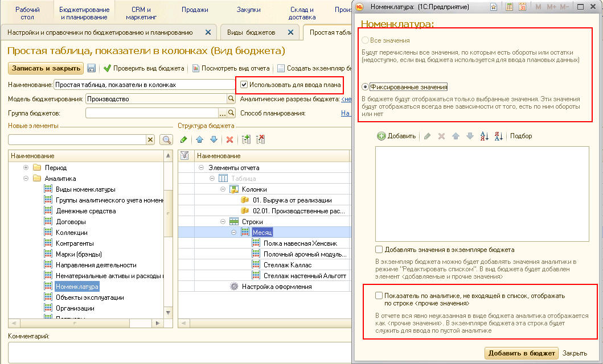
Task: Click the edit pencil icon in Номенклатура dialog
Action: pyautogui.click(x=427, y=136)
